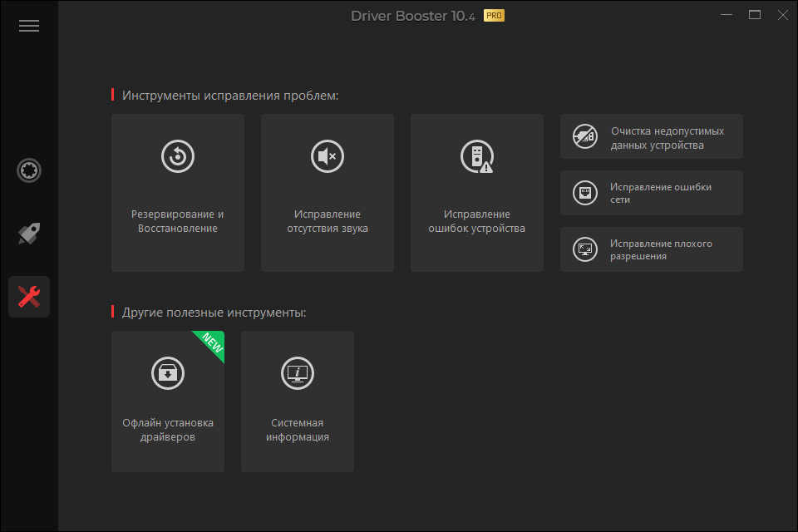Launch Offline Driver Installer tool
Screen dimensions: 798x532
coord(167,399)
